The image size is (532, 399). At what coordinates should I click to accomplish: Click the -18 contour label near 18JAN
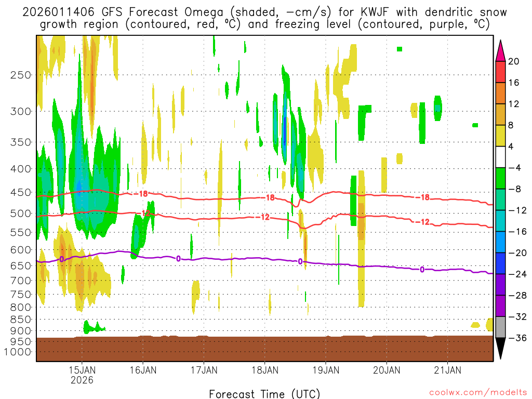click(268, 197)
